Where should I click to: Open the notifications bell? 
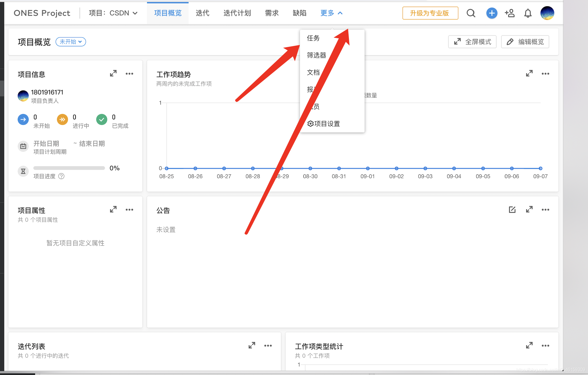pyautogui.click(x=528, y=13)
